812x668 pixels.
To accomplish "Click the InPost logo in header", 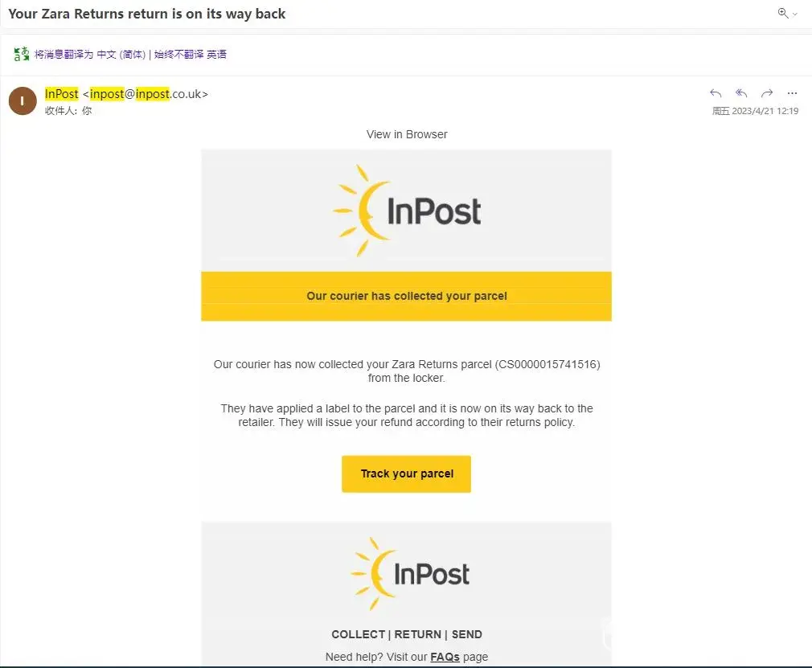I will coord(407,211).
